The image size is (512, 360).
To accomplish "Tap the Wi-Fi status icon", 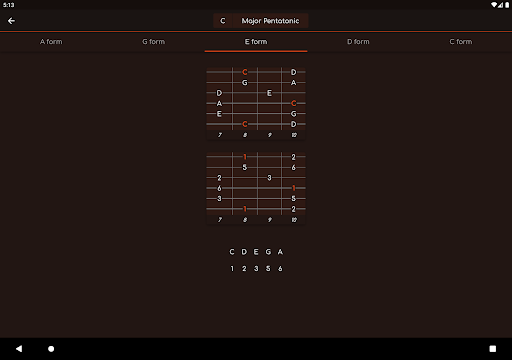I will coord(494,5).
